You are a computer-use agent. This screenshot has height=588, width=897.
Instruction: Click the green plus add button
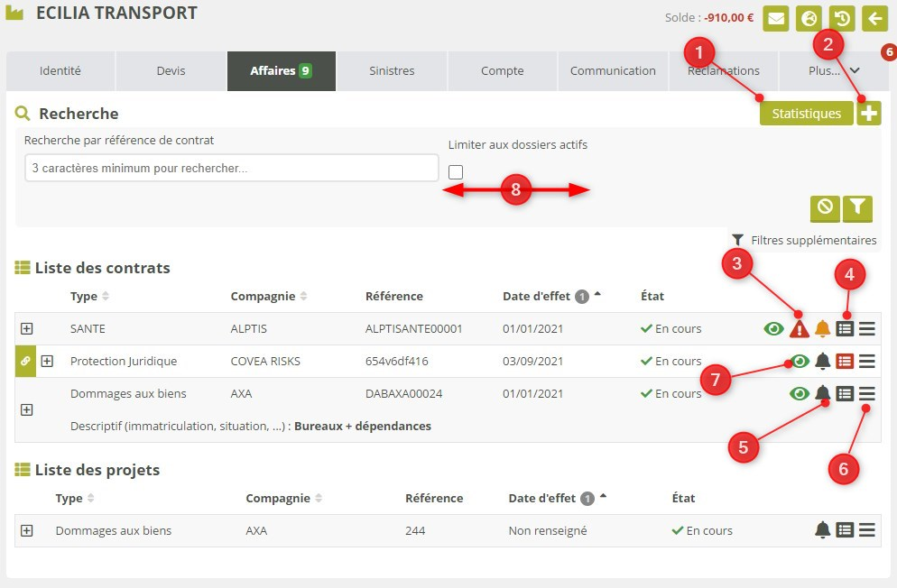click(869, 114)
